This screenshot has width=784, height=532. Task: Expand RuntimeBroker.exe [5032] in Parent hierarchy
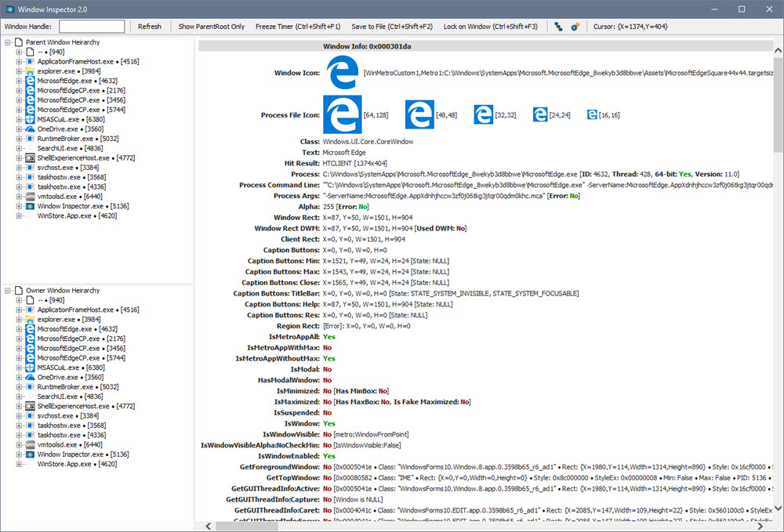coord(19,139)
